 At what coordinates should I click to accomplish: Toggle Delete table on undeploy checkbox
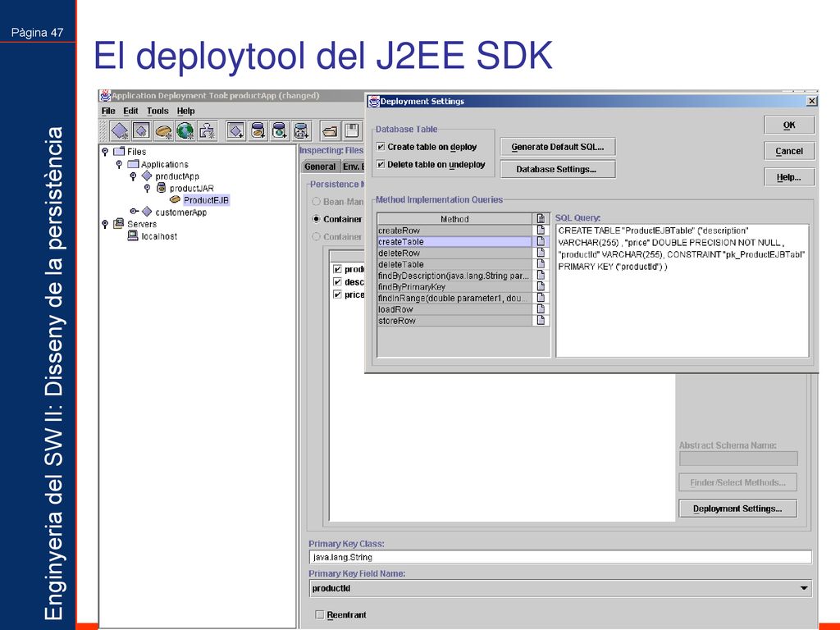coord(381,164)
